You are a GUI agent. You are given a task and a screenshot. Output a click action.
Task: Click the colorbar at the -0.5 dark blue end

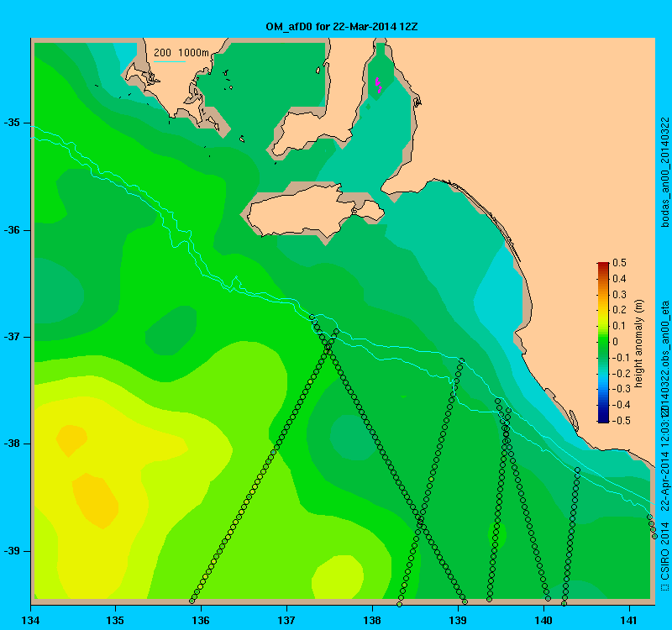coord(603,421)
